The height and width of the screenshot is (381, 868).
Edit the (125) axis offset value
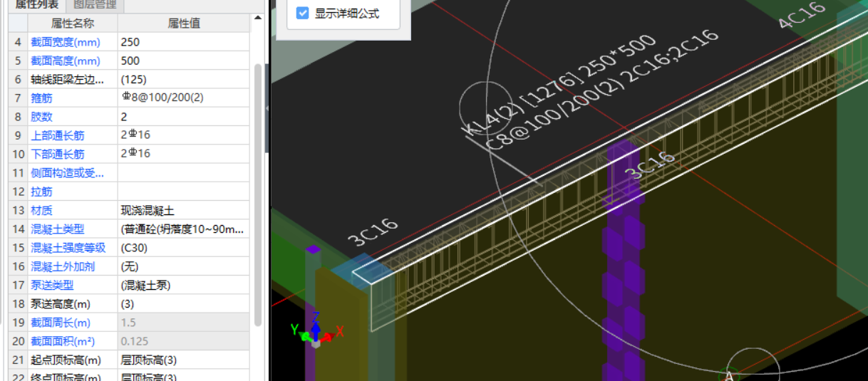click(184, 79)
